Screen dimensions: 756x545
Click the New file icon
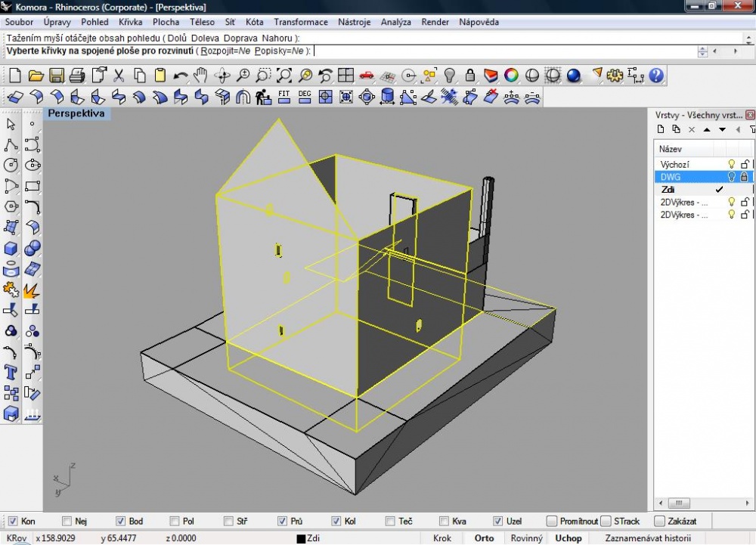tap(15, 76)
